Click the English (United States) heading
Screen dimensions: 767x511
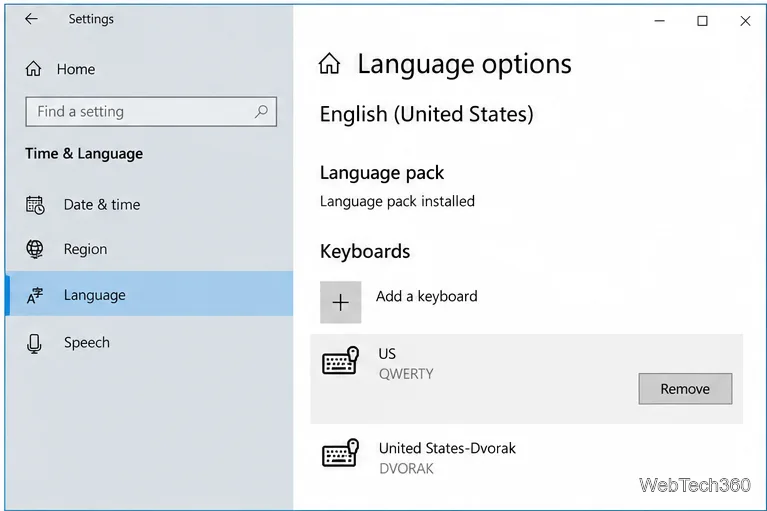coord(427,114)
